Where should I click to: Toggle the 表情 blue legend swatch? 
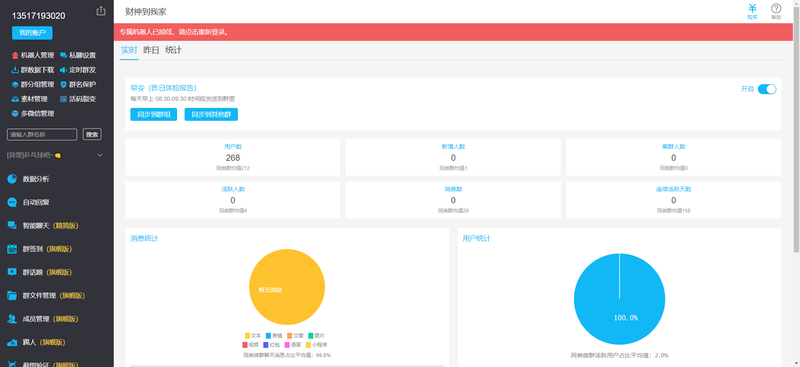[x=268, y=336]
